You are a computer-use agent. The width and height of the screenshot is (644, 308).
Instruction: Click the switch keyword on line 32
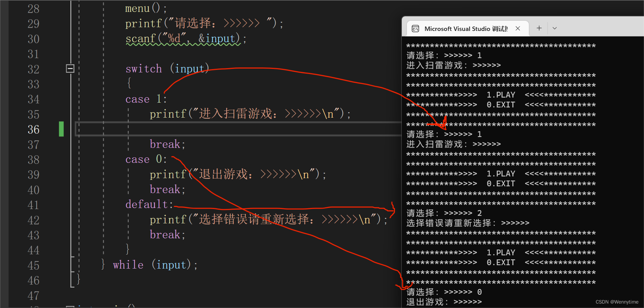point(144,69)
